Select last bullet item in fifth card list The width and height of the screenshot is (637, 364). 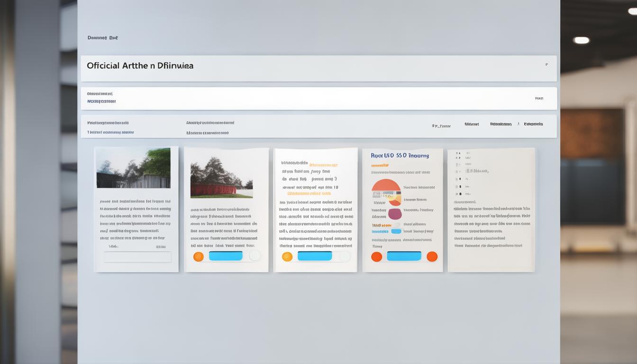pos(458,194)
